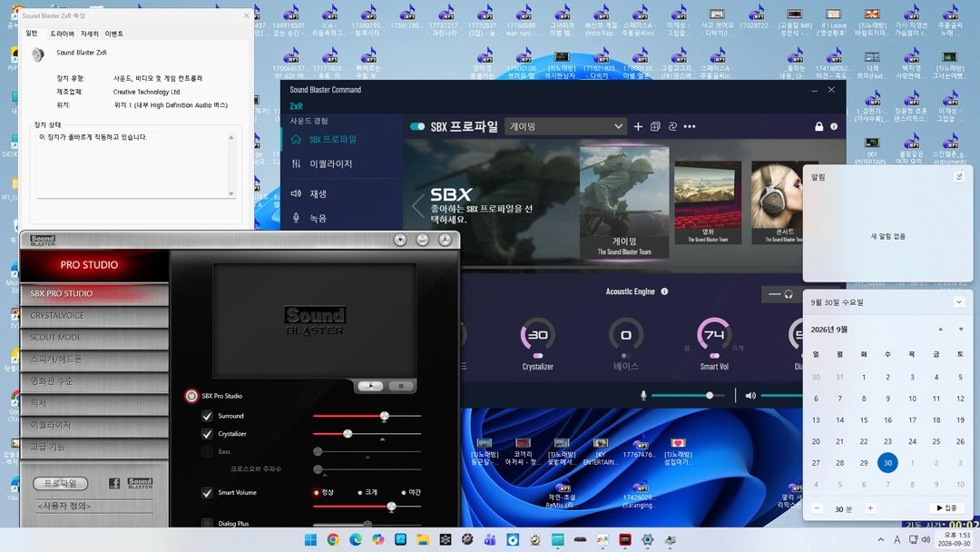980x552 pixels.
Task: Add a new SBX profile with the plus icon
Action: 638,126
